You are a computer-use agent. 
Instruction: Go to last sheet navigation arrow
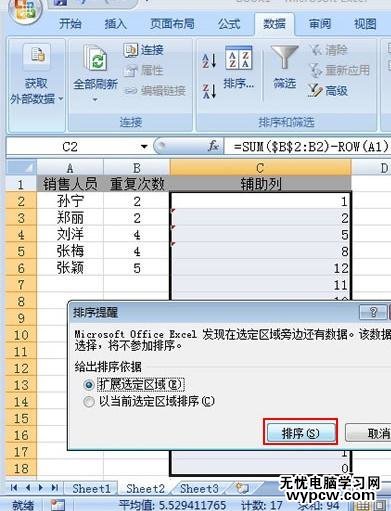[55, 488]
